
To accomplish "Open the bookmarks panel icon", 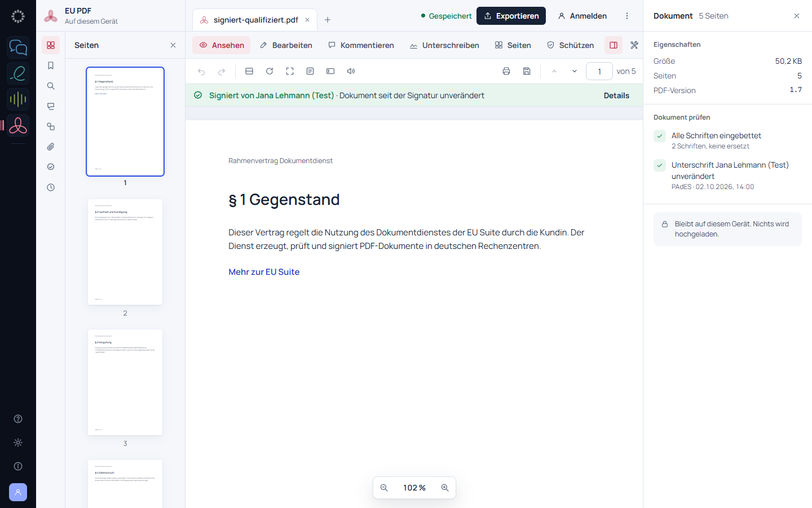I will (51, 65).
